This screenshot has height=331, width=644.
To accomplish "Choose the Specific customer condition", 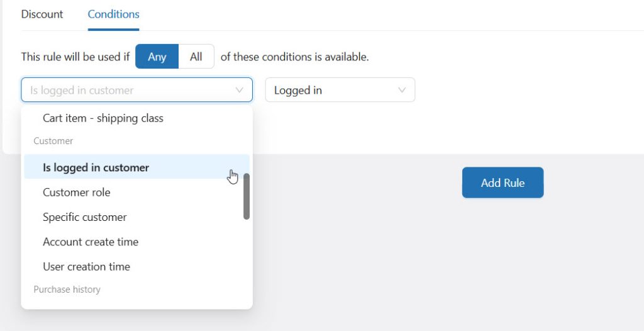I will pos(85,217).
